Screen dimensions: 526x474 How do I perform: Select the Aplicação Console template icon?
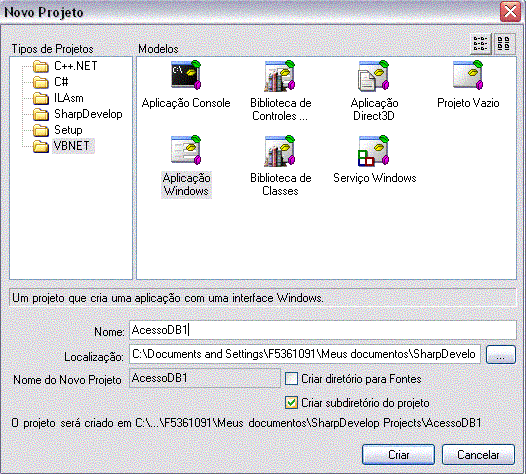(186, 75)
